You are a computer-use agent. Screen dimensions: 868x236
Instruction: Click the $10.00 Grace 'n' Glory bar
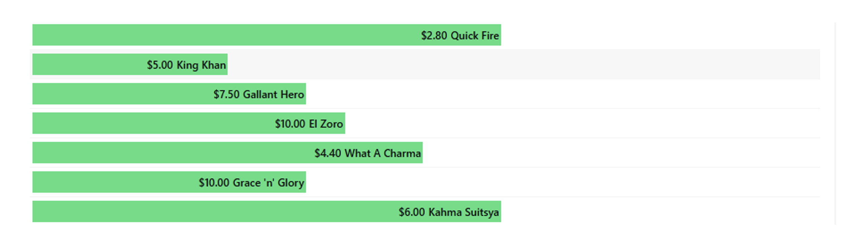(x=169, y=182)
